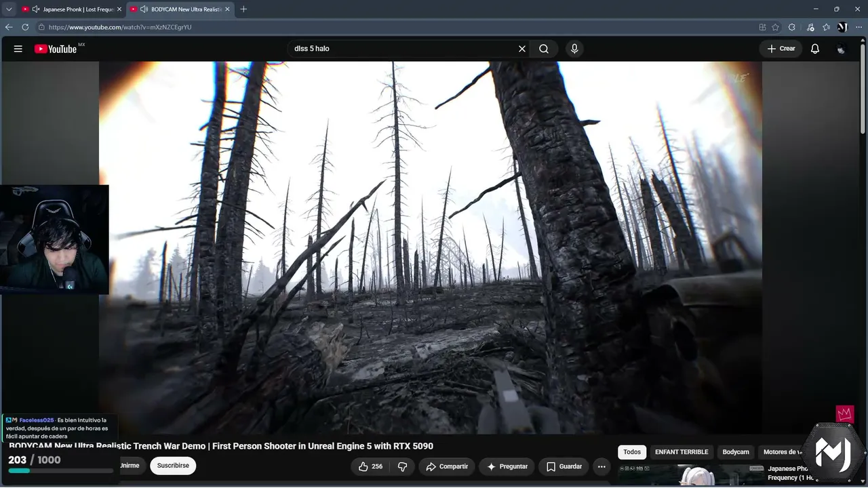This screenshot has width=868, height=488.
Task: Bookmark this page with the star
Action: (775, 27)
